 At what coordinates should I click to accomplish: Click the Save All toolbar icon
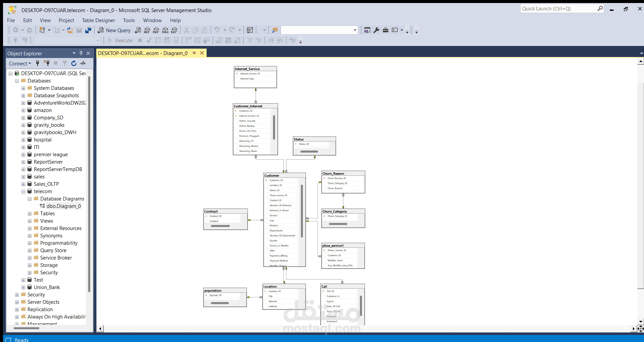88,30
